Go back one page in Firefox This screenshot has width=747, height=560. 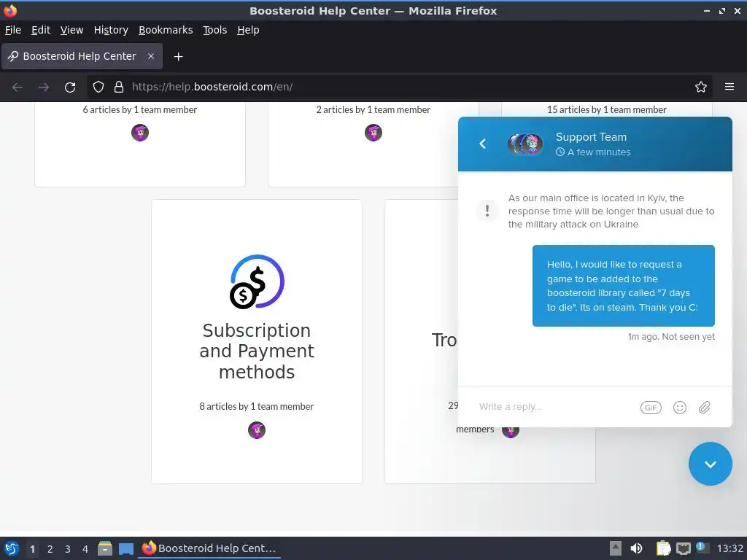(18, 87)
